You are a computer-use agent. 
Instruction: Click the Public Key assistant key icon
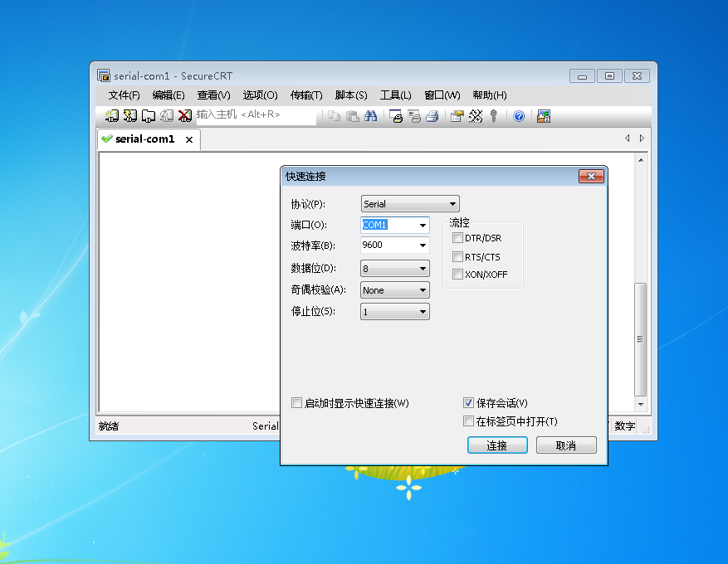494,115
